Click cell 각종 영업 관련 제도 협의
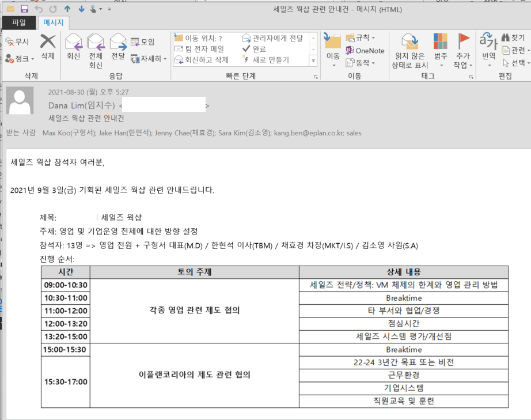The image size is (531, 420). [195, 311]
